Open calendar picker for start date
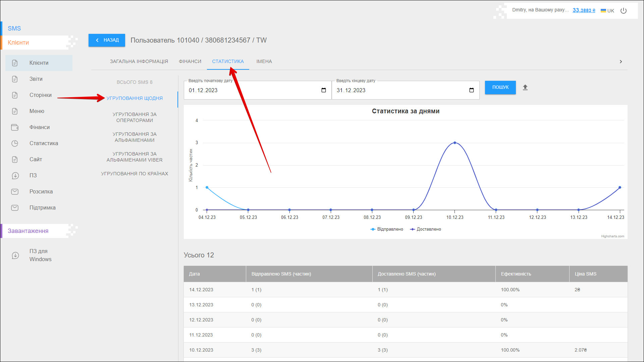 [323, 90]
